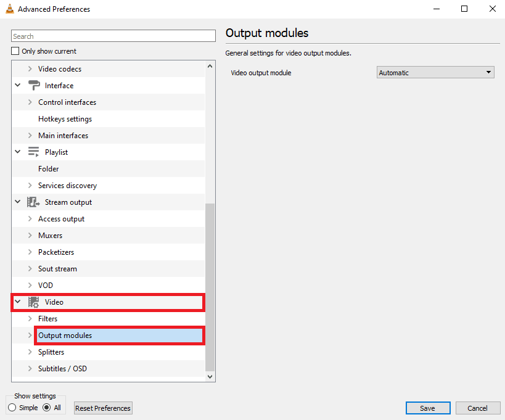Click the tree scrollbar up arrow

[x=210, y=66]
